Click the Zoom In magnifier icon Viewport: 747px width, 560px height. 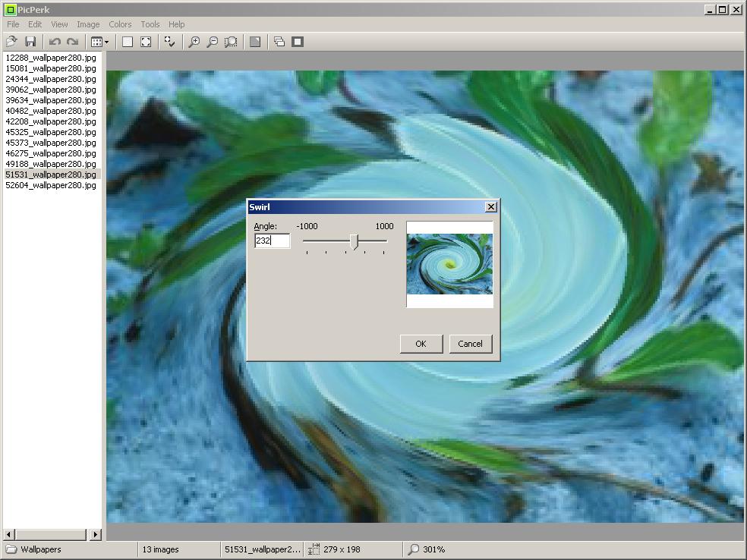[x=194, y=42]
